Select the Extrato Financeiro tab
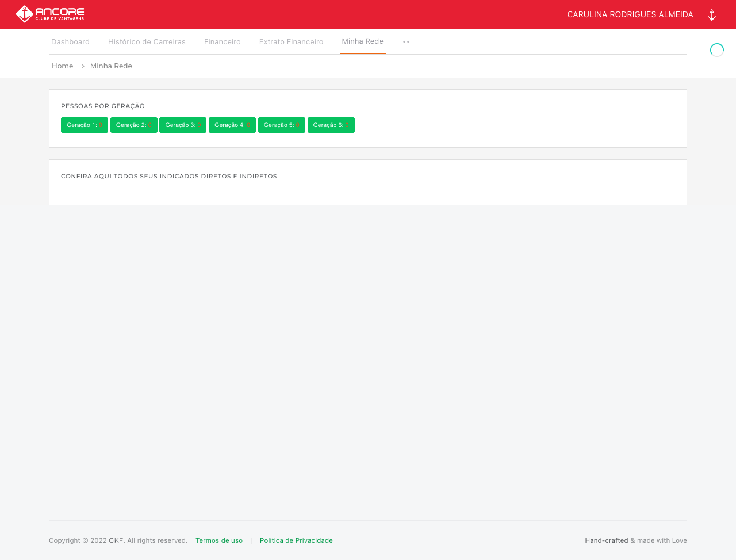Screen dimensions: 736x560 coord(291,42)
